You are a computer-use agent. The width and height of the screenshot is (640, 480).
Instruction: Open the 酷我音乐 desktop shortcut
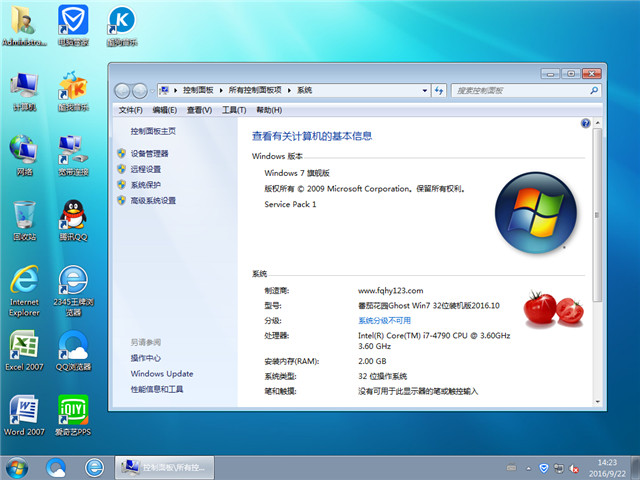(x=73, y=91)
